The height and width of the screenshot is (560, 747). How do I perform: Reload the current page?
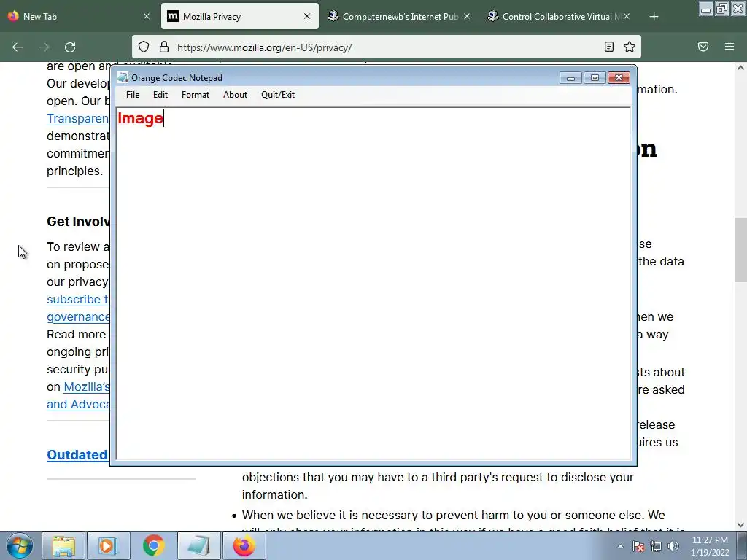point(70,47)
